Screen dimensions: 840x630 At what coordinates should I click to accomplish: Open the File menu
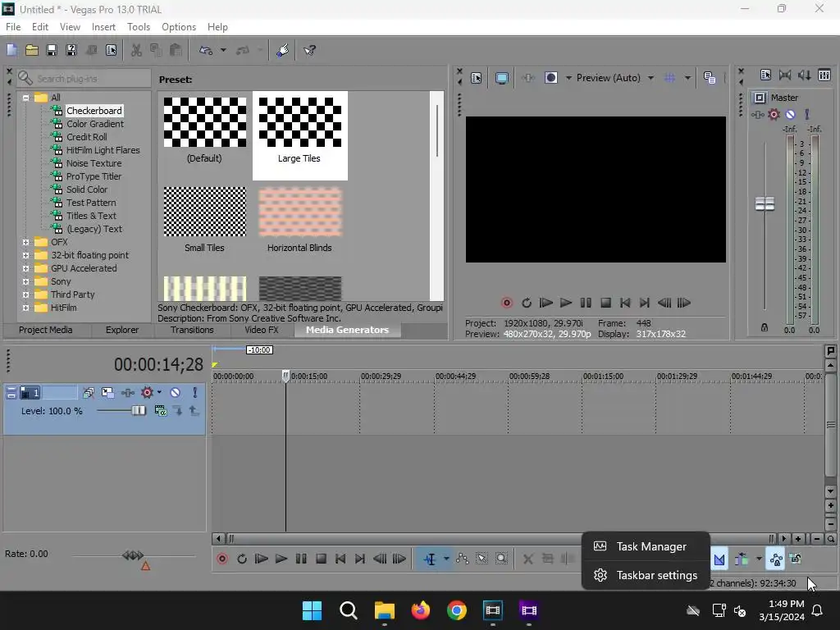point(13,27)
